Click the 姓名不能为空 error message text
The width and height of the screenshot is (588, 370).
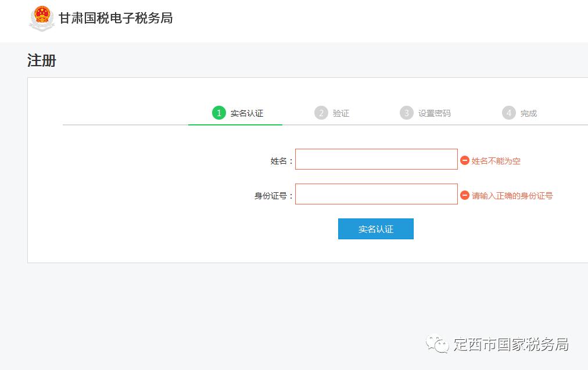tap(496, 161)
